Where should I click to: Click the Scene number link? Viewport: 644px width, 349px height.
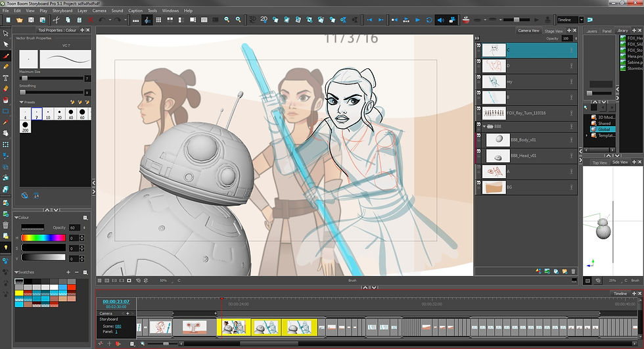118,326
